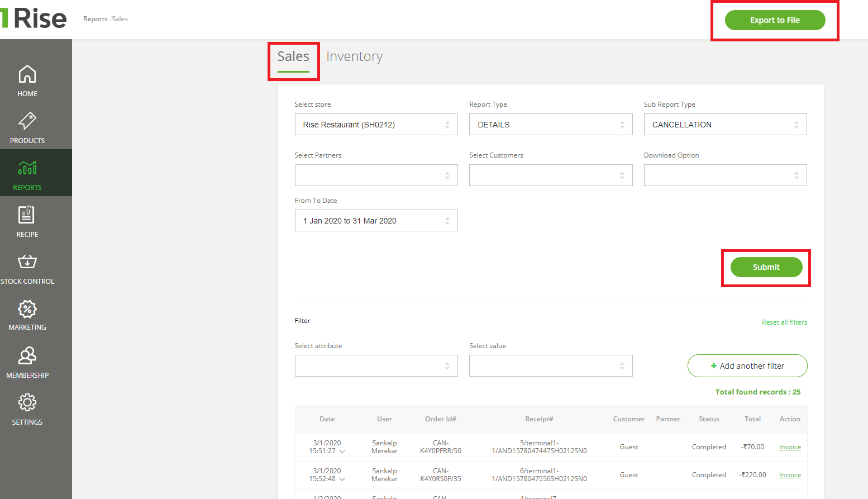Open Settings gear icon

tap(27, 402)
